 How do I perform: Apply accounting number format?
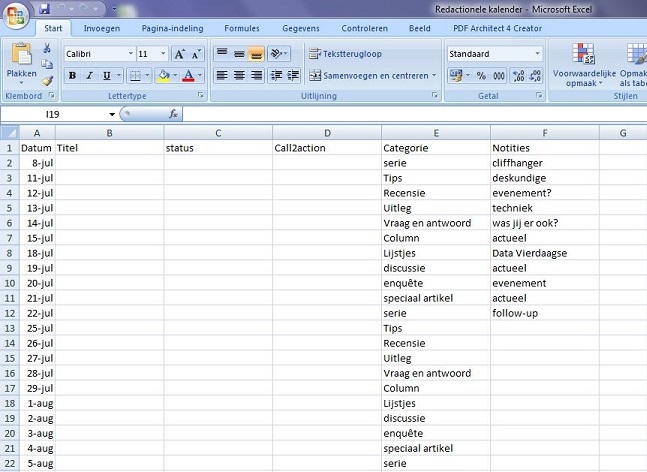tap(456, 76)
